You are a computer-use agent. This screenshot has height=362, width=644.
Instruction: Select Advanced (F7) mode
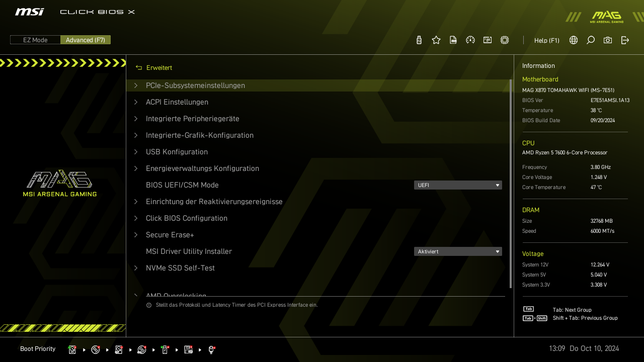86,40
